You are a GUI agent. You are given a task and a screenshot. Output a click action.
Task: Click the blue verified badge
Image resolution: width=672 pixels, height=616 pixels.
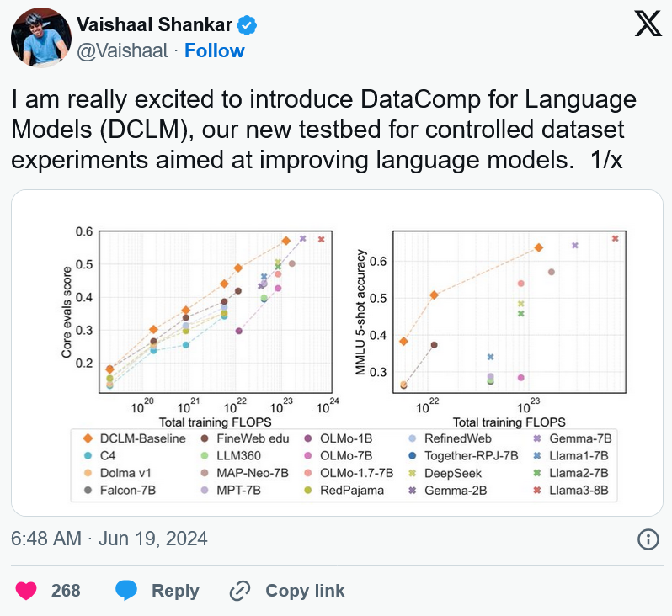click(247, 25)
